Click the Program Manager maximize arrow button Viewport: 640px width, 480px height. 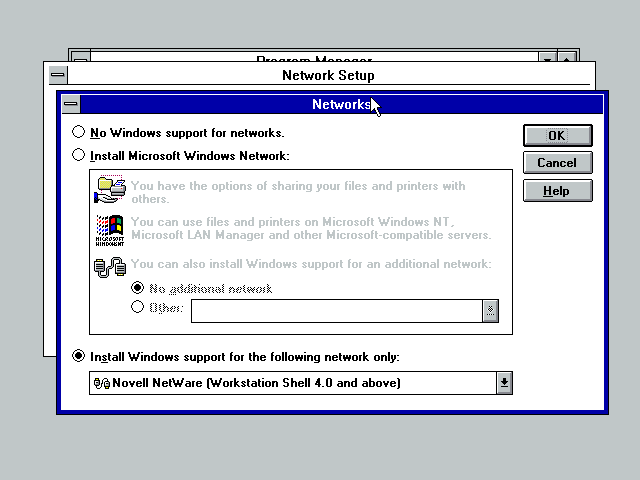point(567,58)
